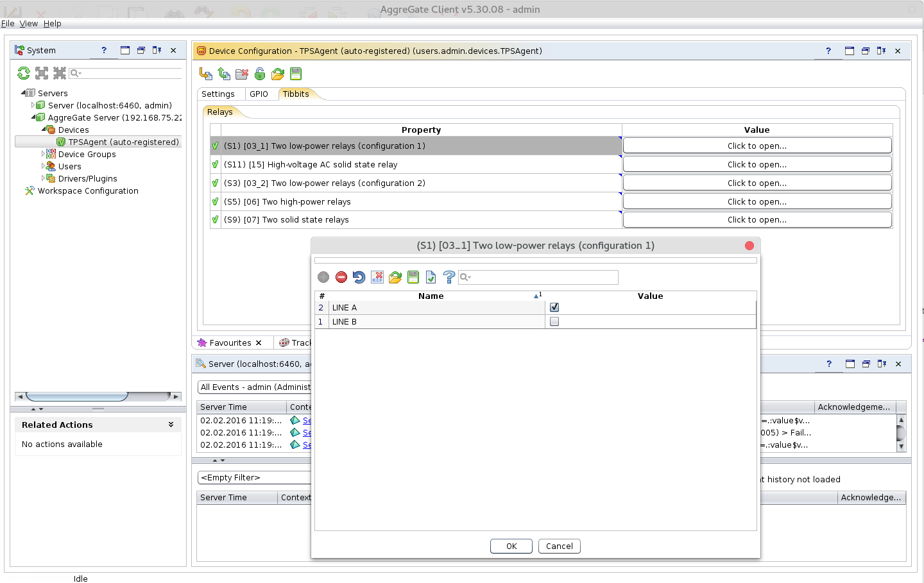
Task: Click event link icon in first 02.02.2016 row
Action: click(x=295, y=420)
